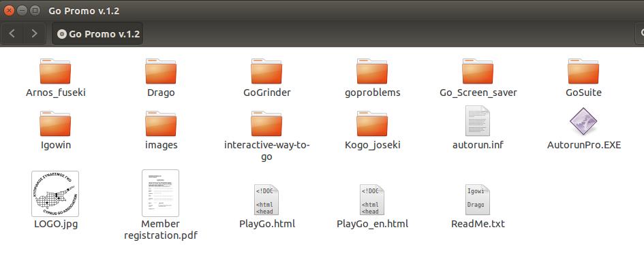Screen dimensions: 644x266
Task: Click the Igowin name label
Action: point(56,145)
